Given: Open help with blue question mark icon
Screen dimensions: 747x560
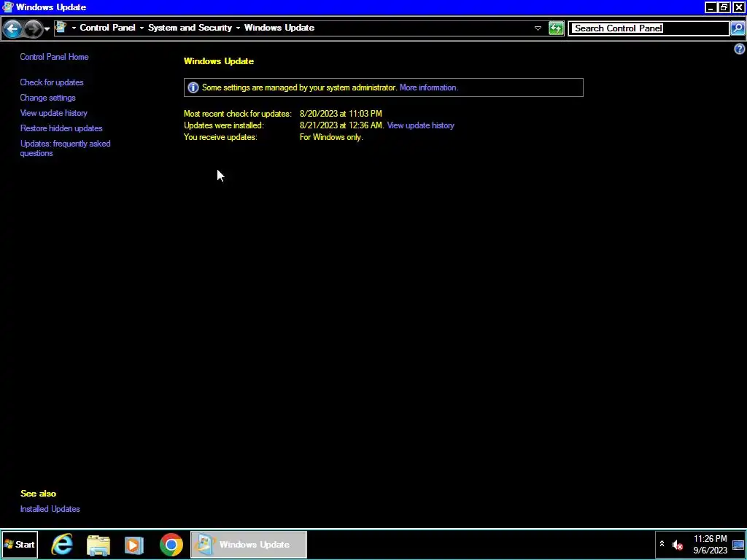Looking at the screenshot, I should 740,49.
